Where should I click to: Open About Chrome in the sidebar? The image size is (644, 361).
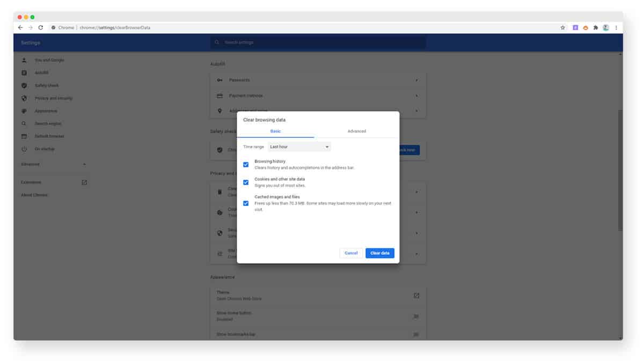(x=34, y=195)
